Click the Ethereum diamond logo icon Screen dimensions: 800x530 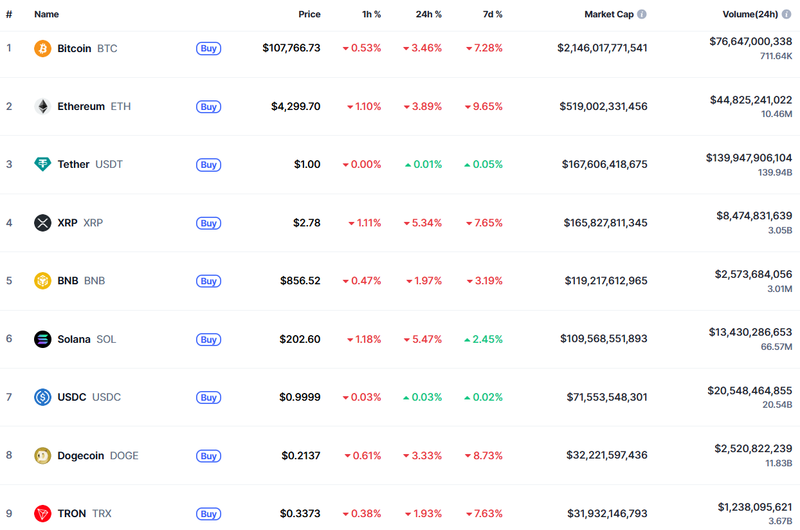43,106
